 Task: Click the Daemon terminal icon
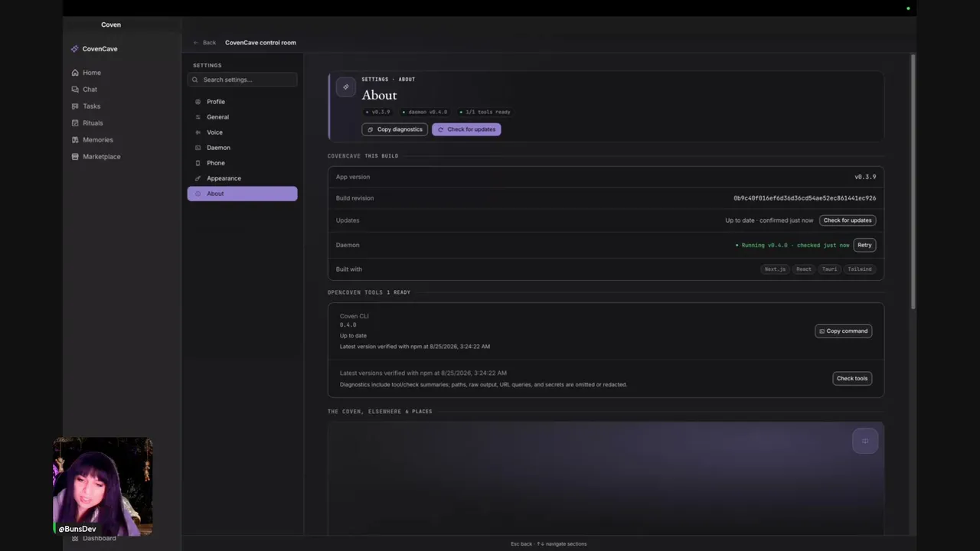coord(198,148)
